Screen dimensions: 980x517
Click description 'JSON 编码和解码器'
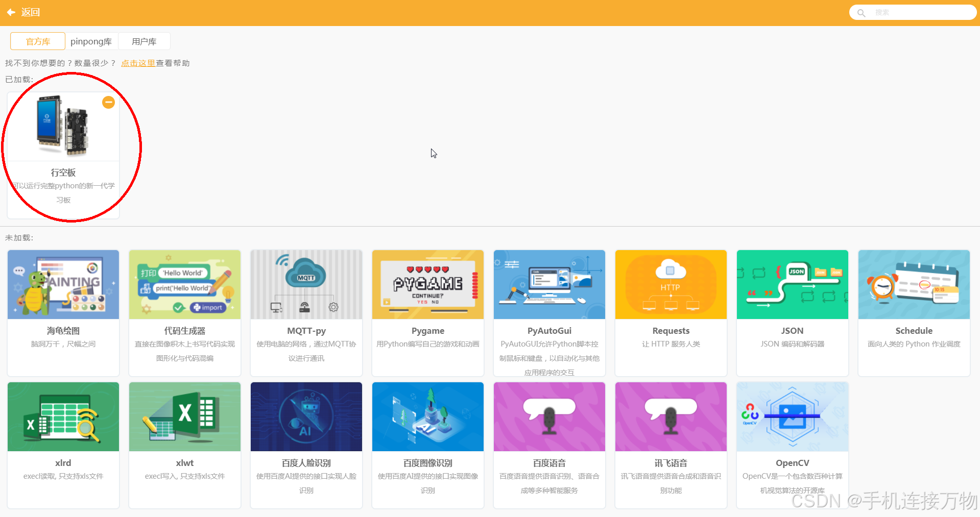coord(793,344)
